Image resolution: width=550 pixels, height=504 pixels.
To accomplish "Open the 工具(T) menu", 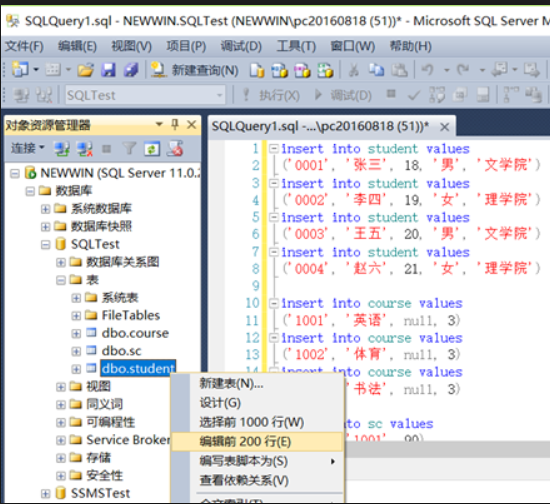I will 296,46.
